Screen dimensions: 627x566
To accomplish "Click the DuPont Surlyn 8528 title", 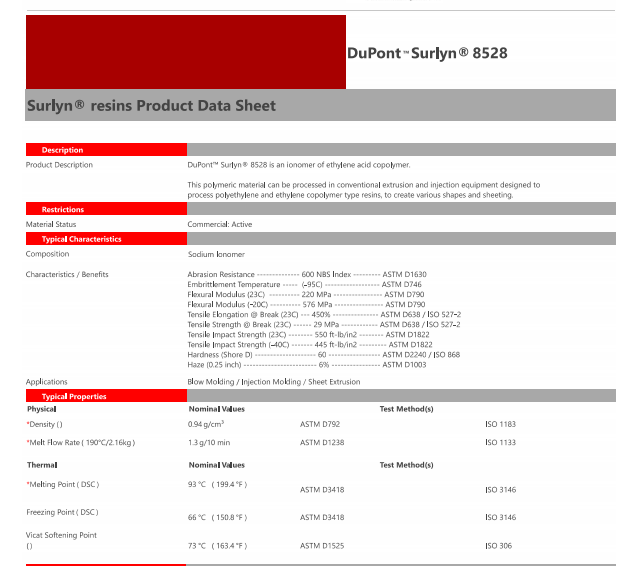I will 427,53.
